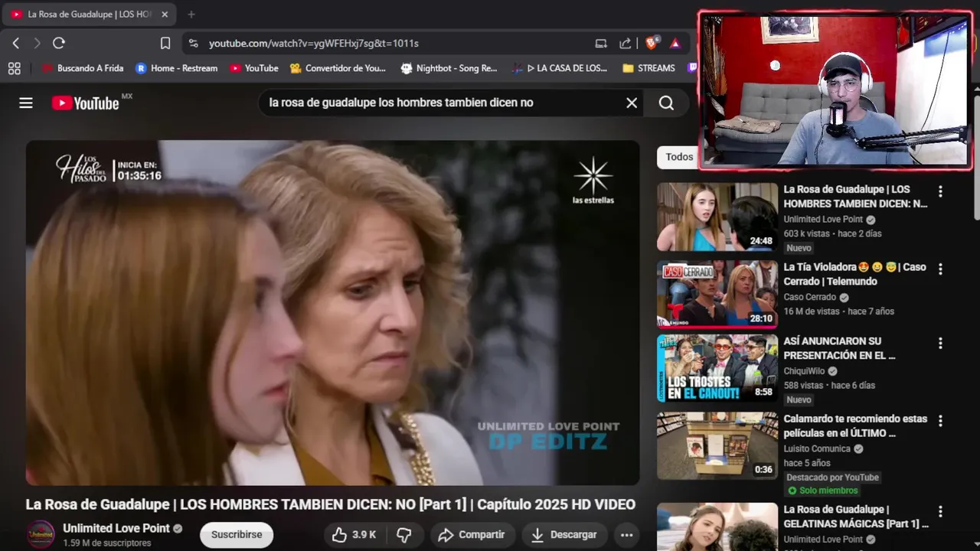Open Compartir share dialog
Image resolution: width=980 pixels, height=551 pixels.
(x=472, y=535)
